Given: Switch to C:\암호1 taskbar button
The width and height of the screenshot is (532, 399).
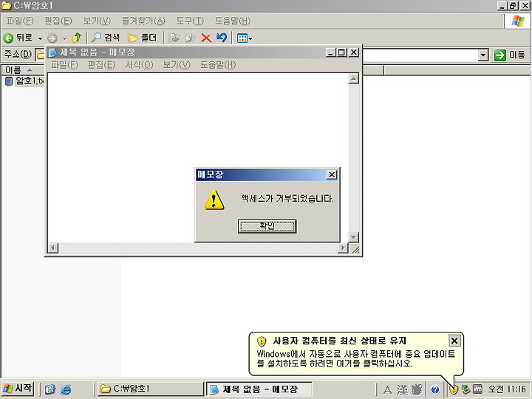Looking at the screenshot, I should [x=151, y=389].
